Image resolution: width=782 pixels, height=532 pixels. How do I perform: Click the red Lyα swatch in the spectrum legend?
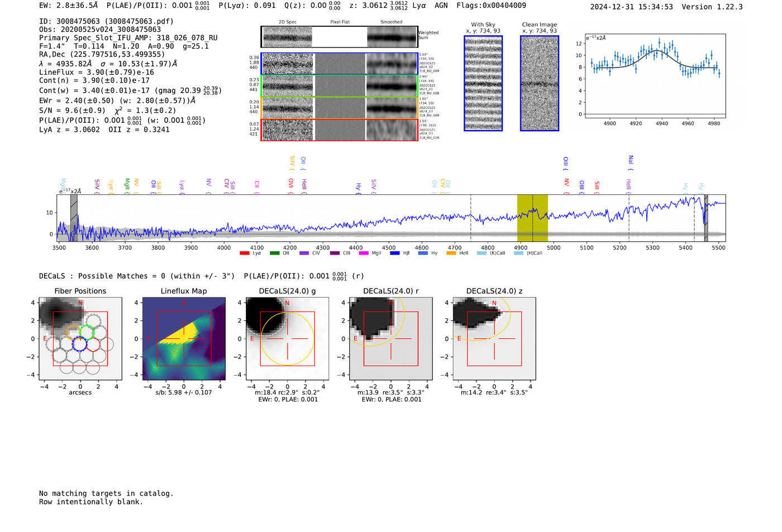tap(244, 253)
